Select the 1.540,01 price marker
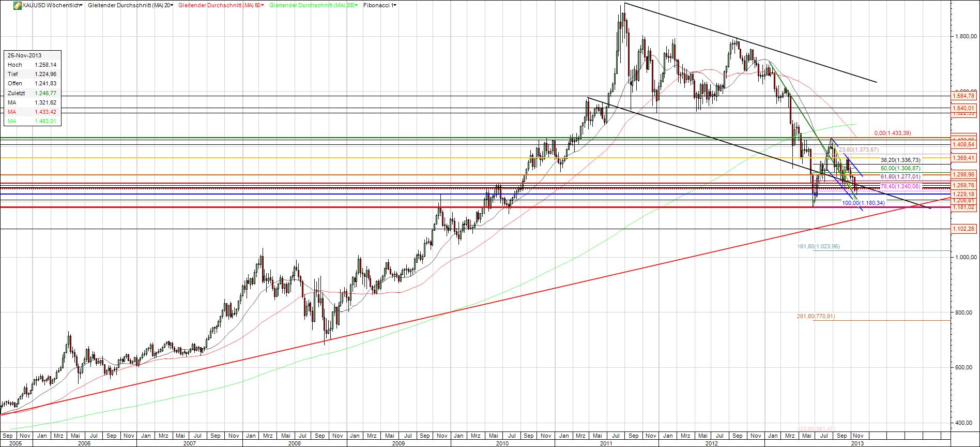Screen dimensions: 980x447 (963, 108)
